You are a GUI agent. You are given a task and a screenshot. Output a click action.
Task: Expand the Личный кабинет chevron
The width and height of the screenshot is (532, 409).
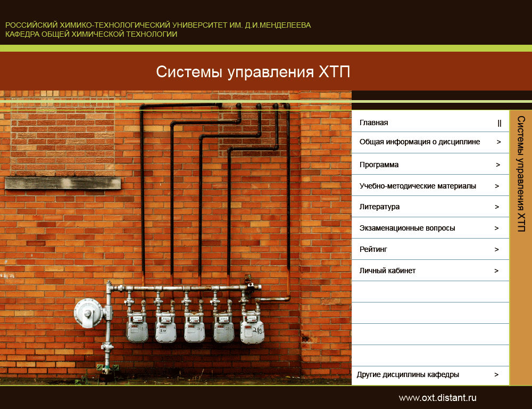(497, 271)
